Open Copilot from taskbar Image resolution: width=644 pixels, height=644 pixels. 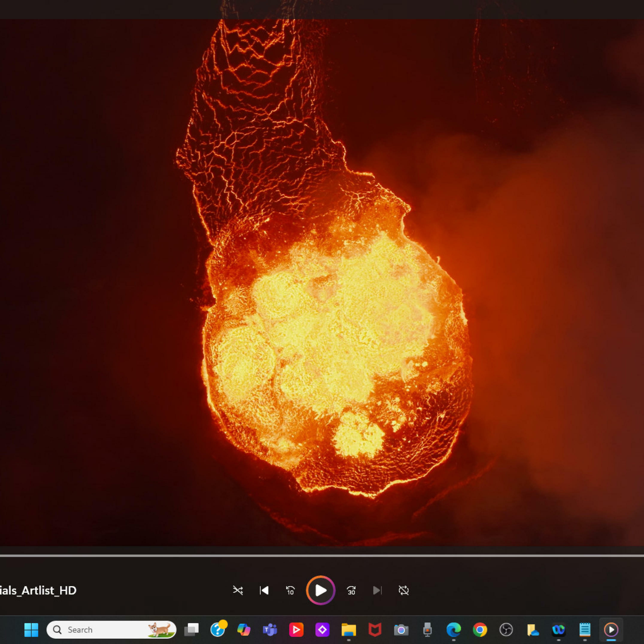pyautogui.click(x=244, y=630)
